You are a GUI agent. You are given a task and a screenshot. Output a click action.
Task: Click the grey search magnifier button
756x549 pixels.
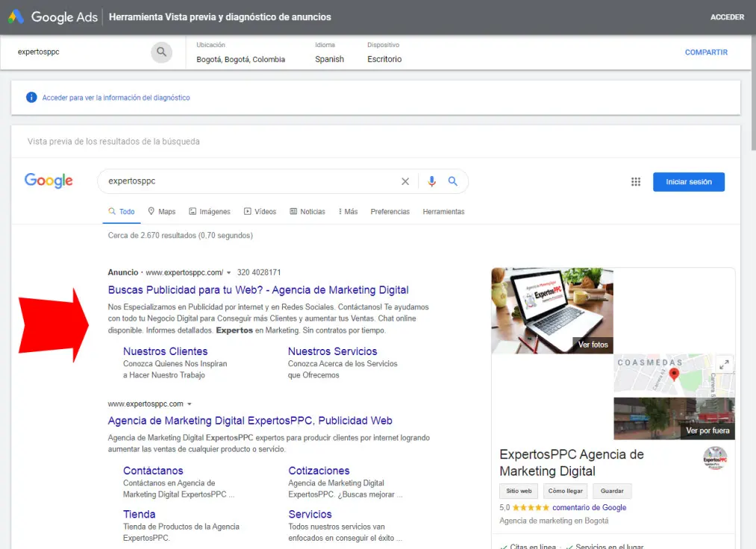161,51
